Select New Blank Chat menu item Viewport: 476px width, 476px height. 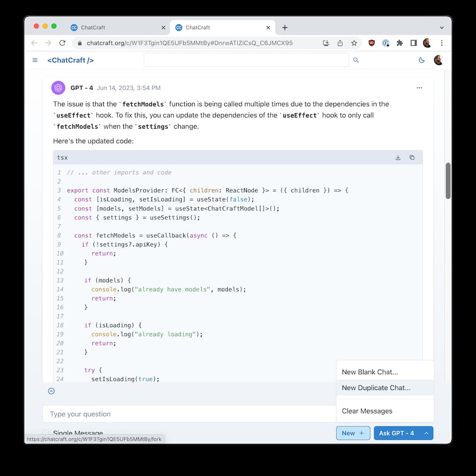tap(385, 372)
